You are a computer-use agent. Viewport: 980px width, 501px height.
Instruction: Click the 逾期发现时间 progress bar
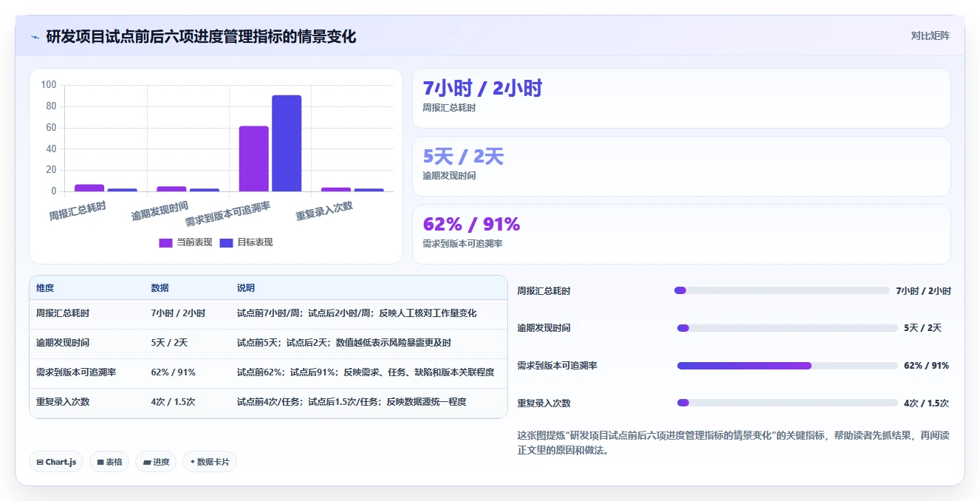(787, 328)
